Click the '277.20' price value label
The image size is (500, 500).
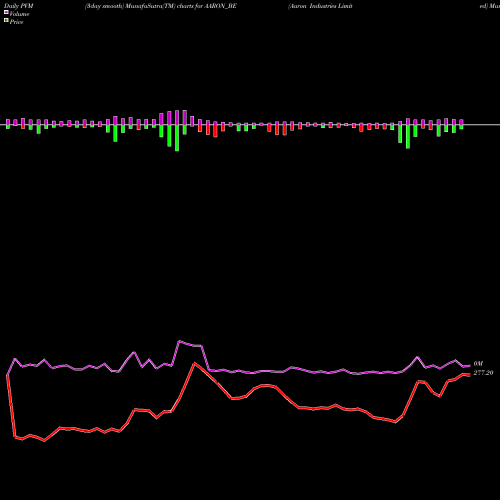483,373
